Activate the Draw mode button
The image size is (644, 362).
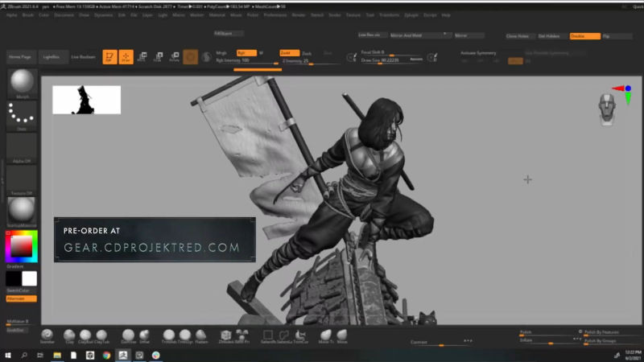click(x=126, y=56)
